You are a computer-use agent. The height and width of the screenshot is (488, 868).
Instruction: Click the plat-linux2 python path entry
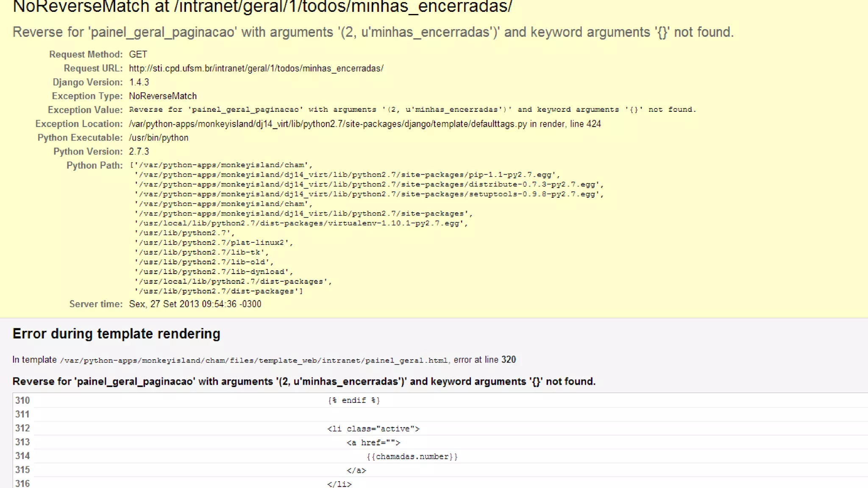tap(213, 243)
